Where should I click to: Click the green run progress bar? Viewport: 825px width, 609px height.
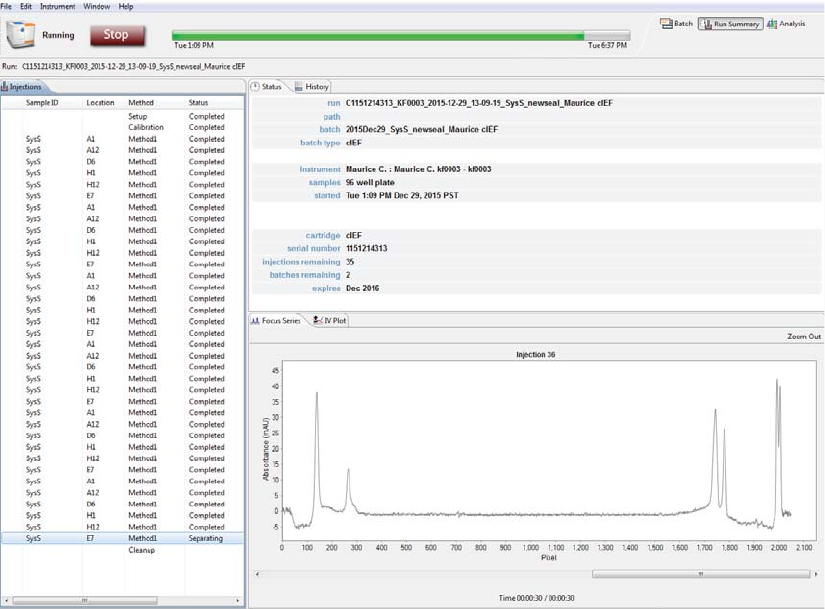pyautogui.click(x=378, y=35)
